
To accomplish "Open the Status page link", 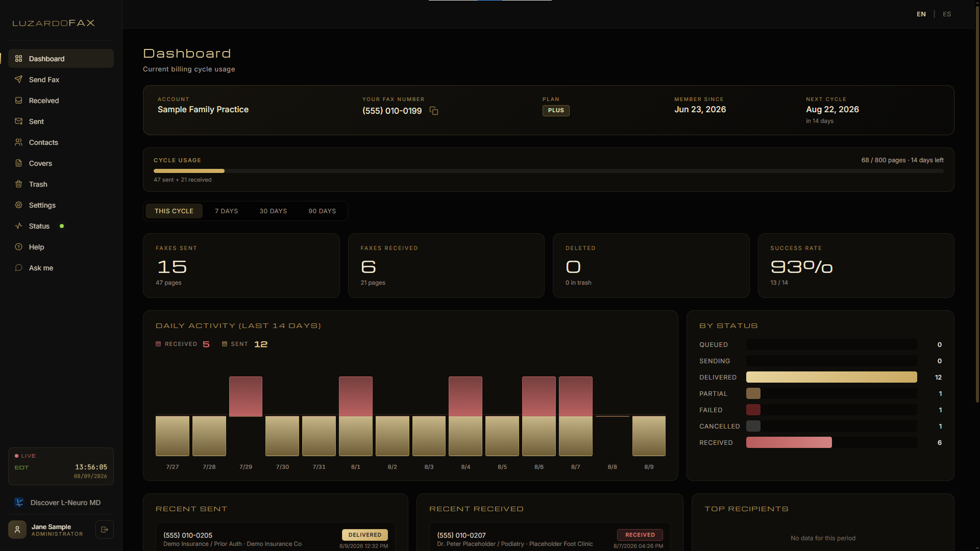I will pos(61,226).
